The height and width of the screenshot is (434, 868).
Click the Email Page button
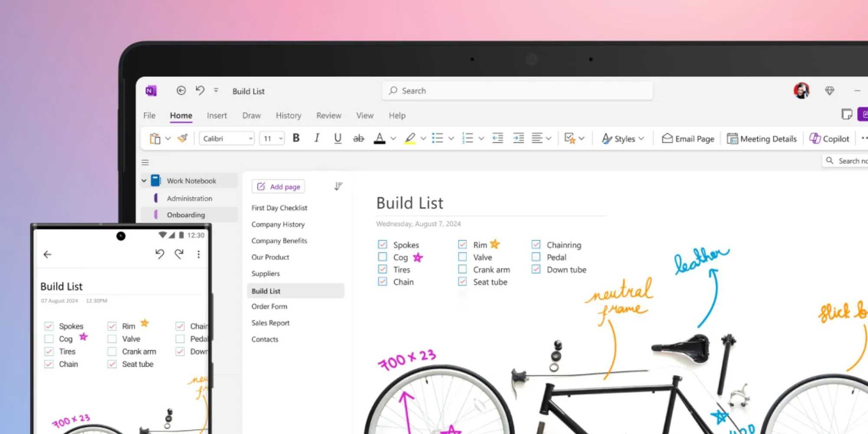click(688, 139)
